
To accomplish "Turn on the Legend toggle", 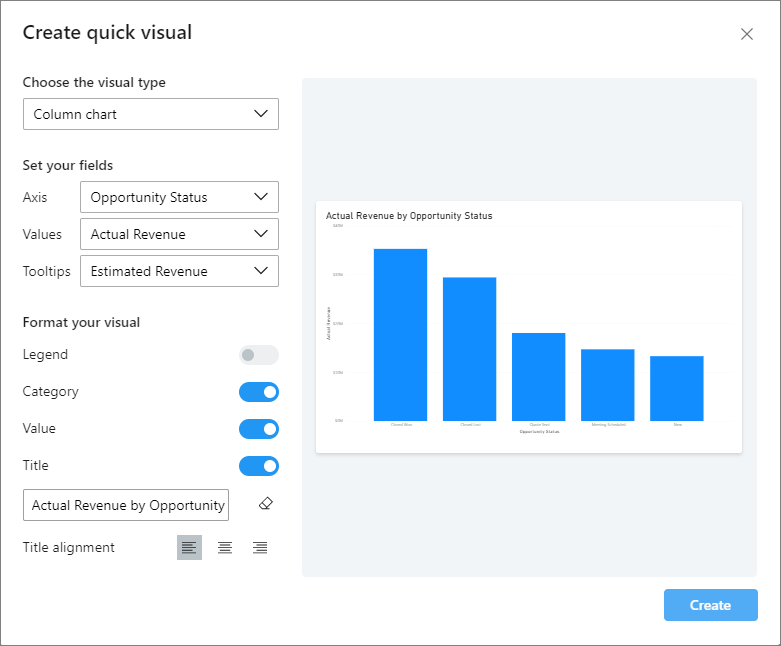I will 259,355.
